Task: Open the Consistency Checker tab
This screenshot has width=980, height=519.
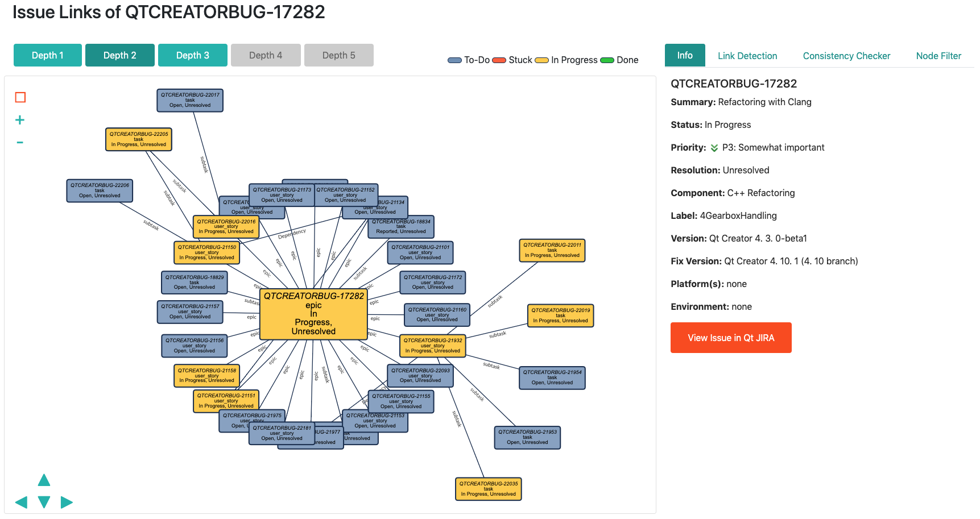Action: coord(846,56)
